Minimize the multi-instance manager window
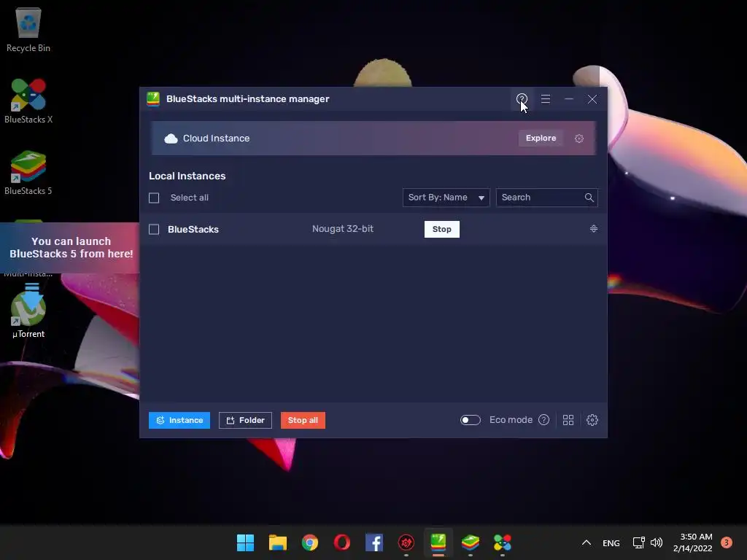Image resolution: width=747 pixels, height=560 pixels. pyautogui.click(x=569, y=99)
